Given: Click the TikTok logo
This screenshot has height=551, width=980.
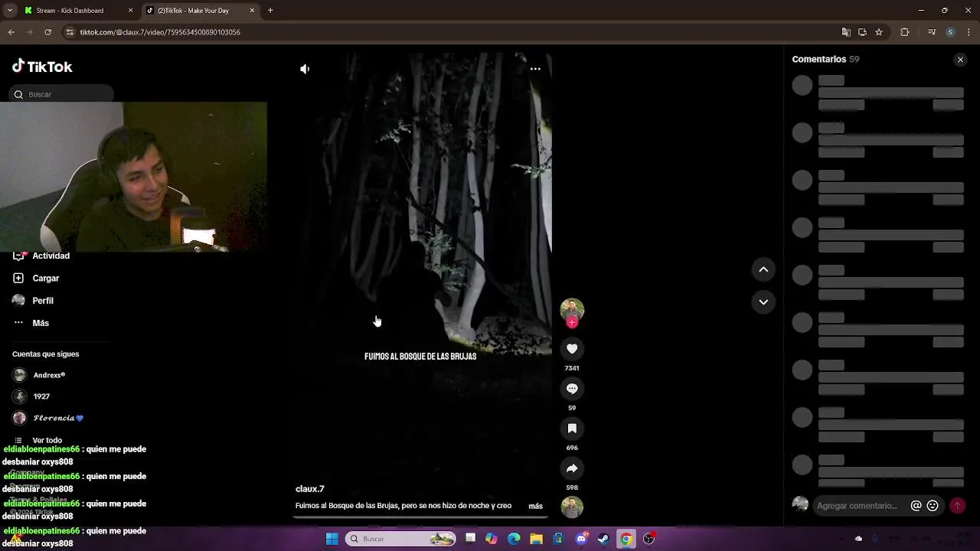Looking at the screenshot, I should pyautogui.click(x=42, y=67).
